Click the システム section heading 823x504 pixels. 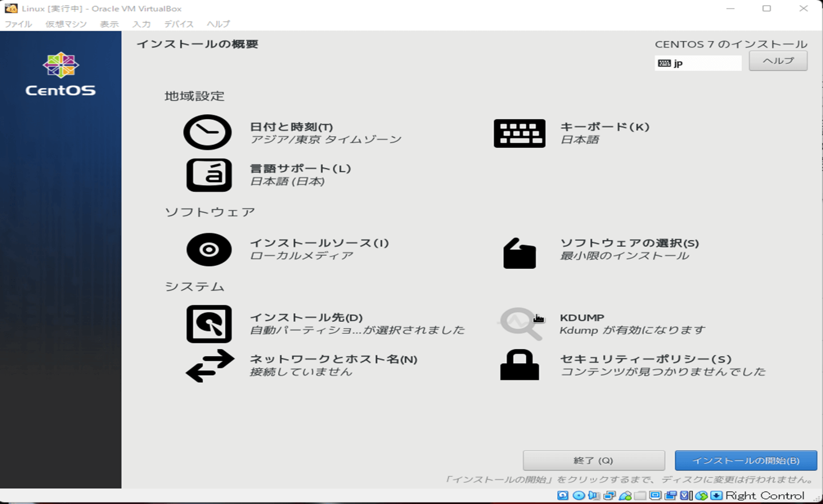click(195, 286)
